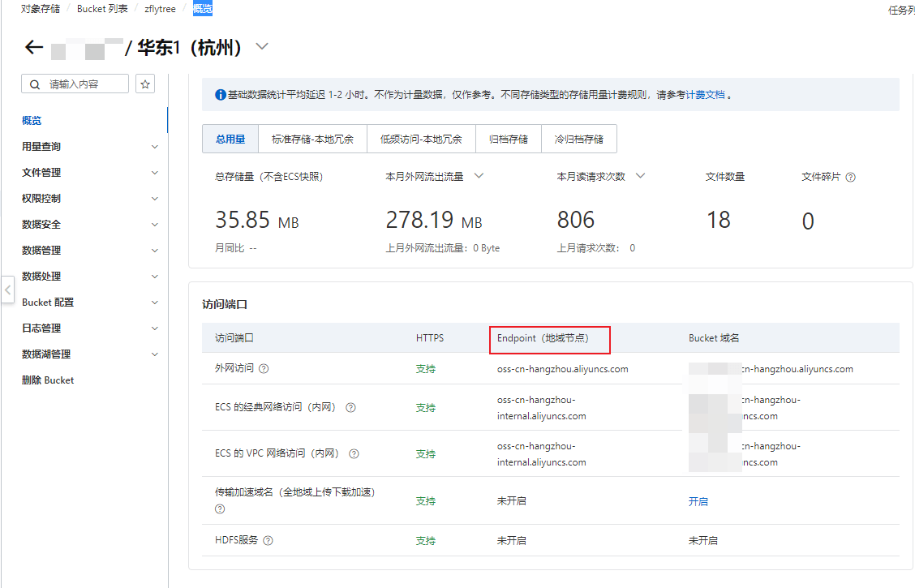Click the 开启 link for 传输加速域名

coord(698,502)
